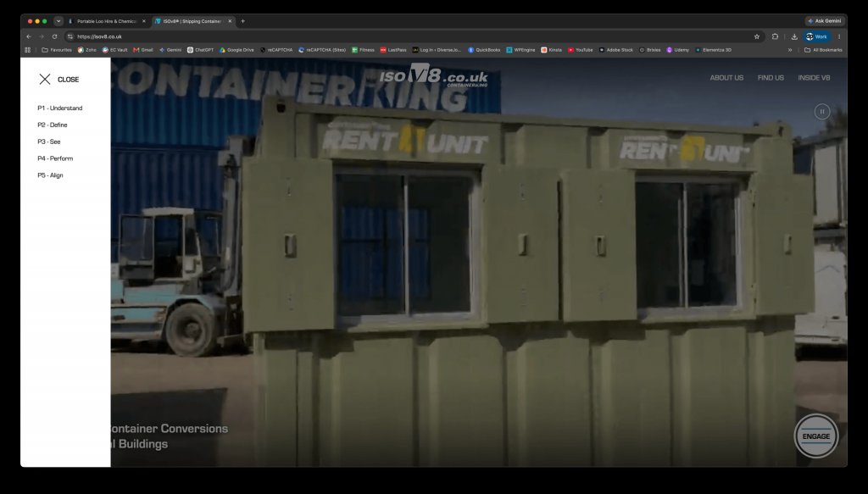Screen dimensions: 868x494
Task: Open the WPEngine bookmark
Action: pyautogui.click(x=521, y=50)
